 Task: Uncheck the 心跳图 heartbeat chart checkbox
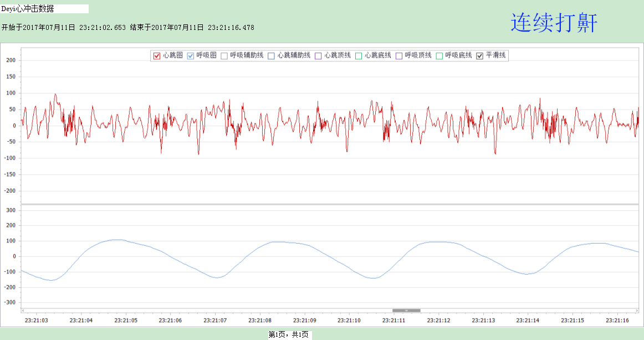point(156,55)
